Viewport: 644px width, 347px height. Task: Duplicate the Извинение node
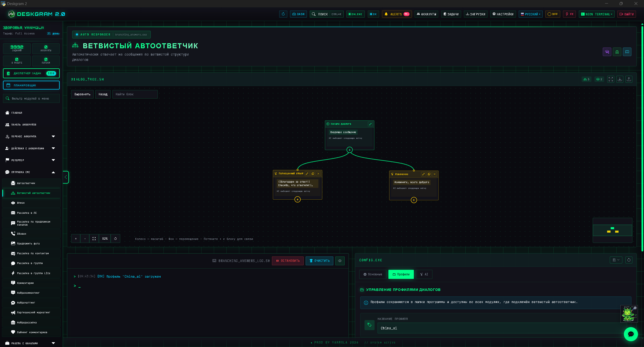tap(429, 174)
